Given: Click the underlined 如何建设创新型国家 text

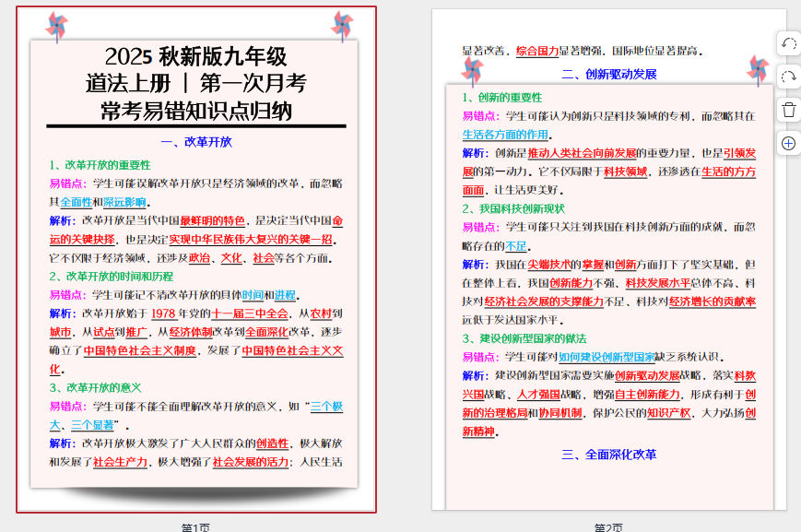Looking at the screenshot, I should (607, 357).
